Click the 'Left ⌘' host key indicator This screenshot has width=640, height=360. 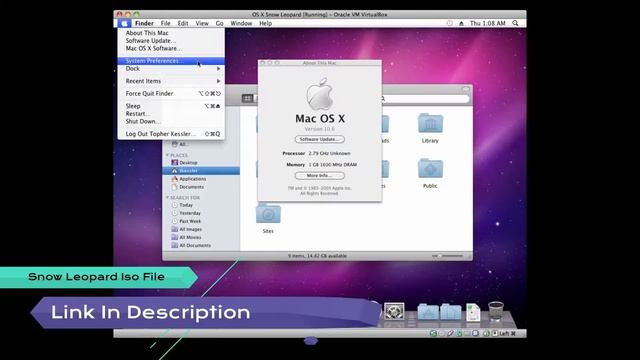pyautogui.click(x=507, y=333)
